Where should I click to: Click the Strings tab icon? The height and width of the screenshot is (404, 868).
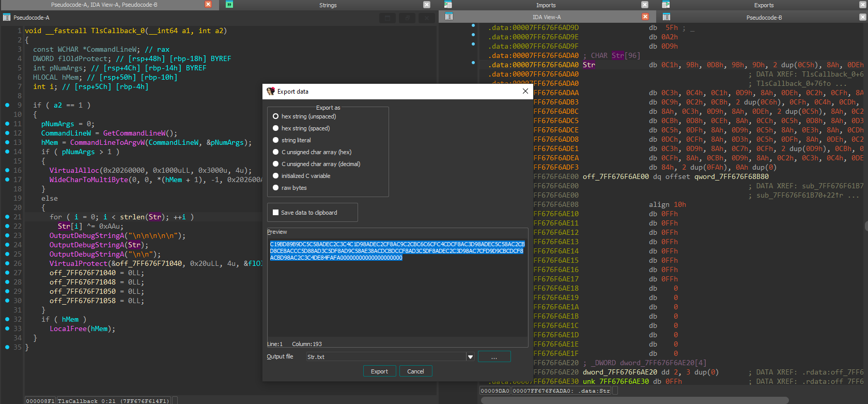tap(229, 5)
